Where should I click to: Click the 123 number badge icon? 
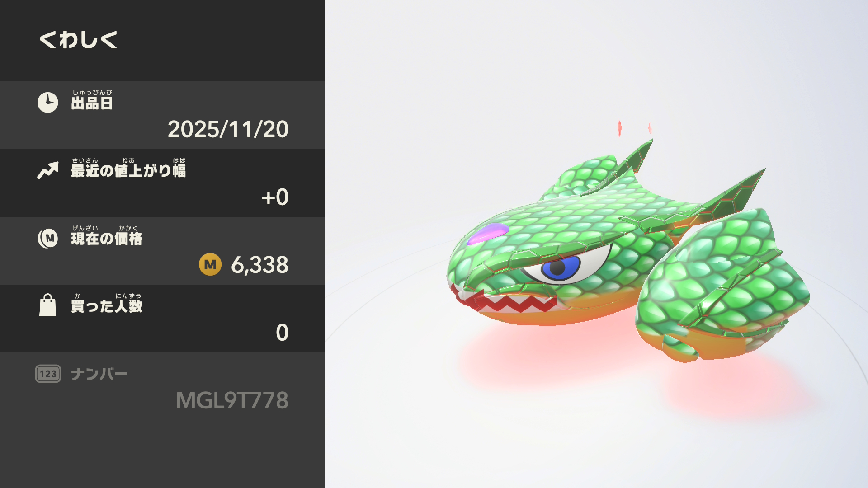pos(48,374)
